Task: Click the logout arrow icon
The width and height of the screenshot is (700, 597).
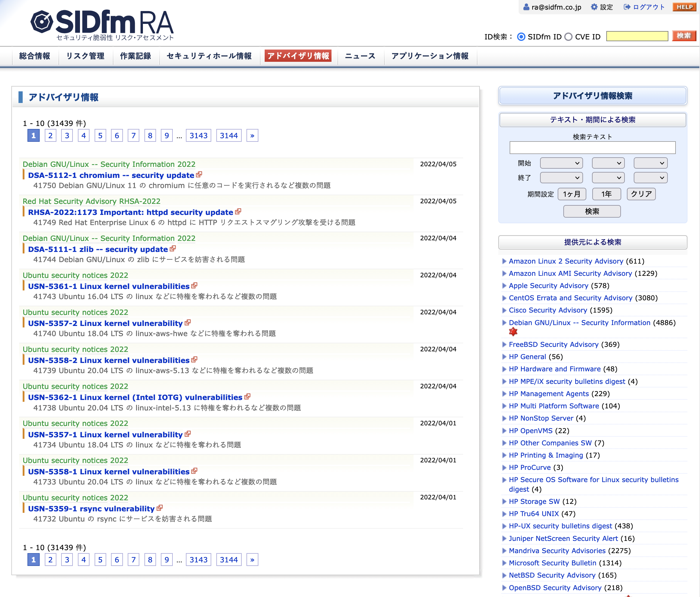Action: point(627,7)
